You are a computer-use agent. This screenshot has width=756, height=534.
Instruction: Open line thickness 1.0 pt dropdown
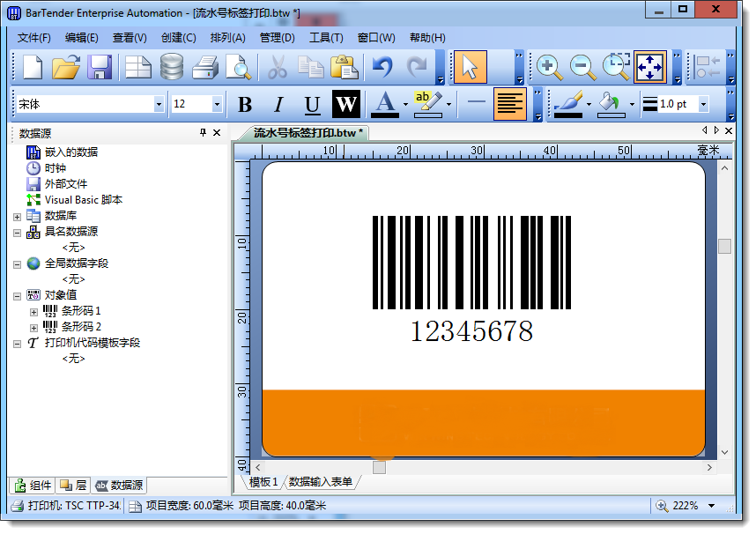(703, 104)
